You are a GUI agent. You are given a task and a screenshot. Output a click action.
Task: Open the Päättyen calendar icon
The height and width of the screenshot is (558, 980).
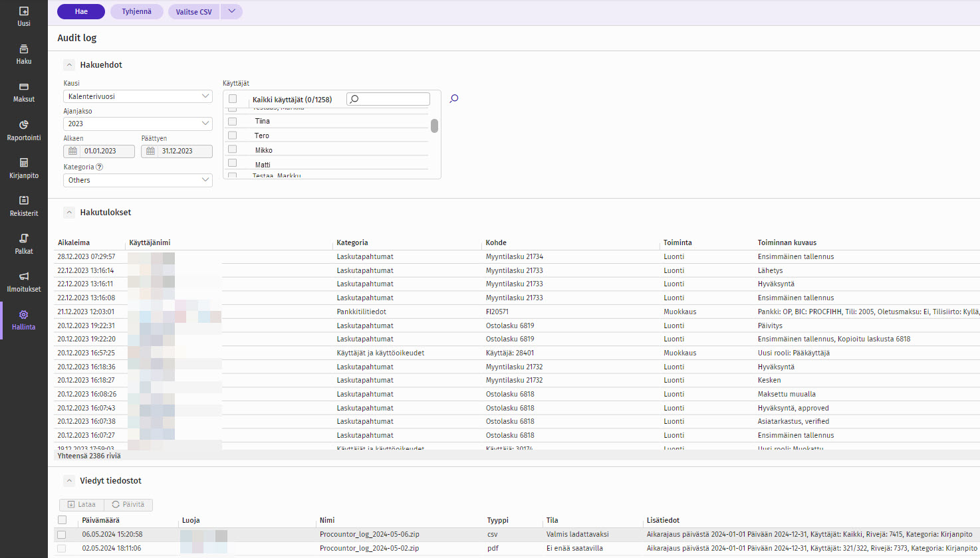tap(151, 151)
